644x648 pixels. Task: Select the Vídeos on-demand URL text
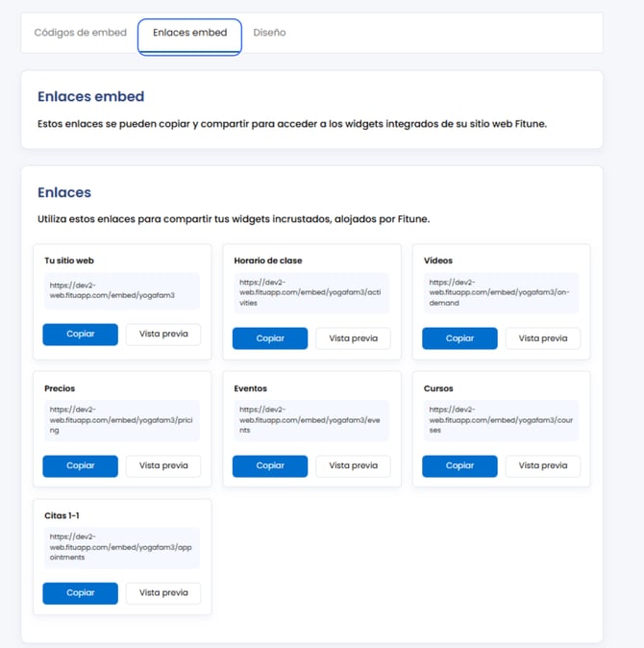[x=501, y=292]
